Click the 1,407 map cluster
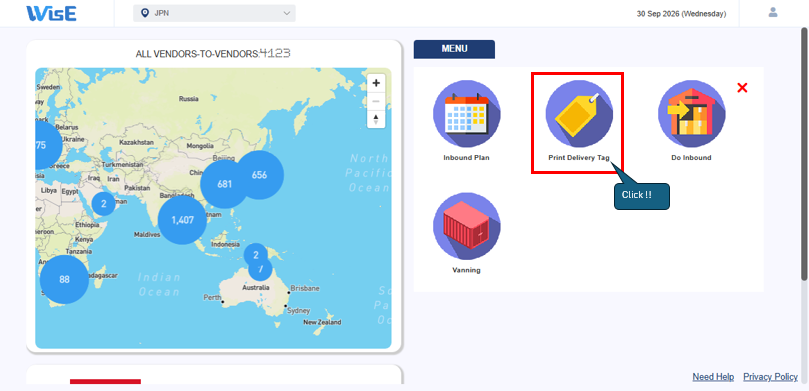This screenshot has height=391, width=809. point(182,220)
